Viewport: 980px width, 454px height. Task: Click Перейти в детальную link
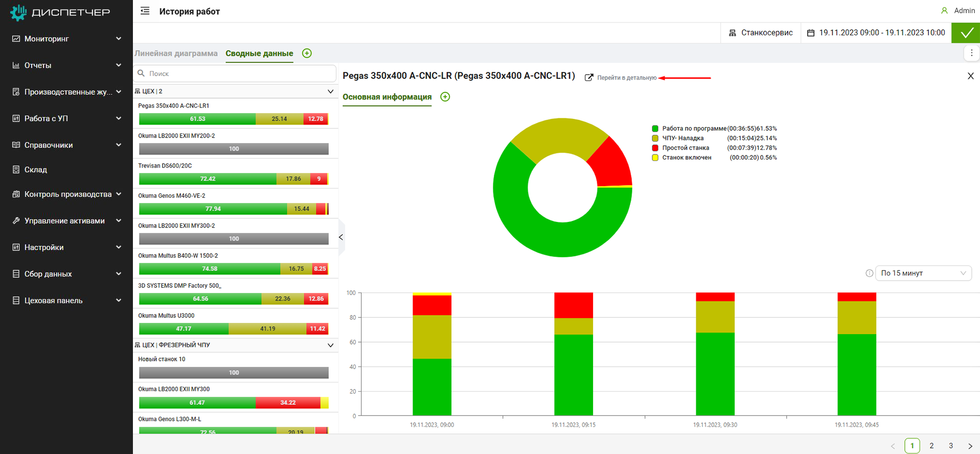[626, 78]
